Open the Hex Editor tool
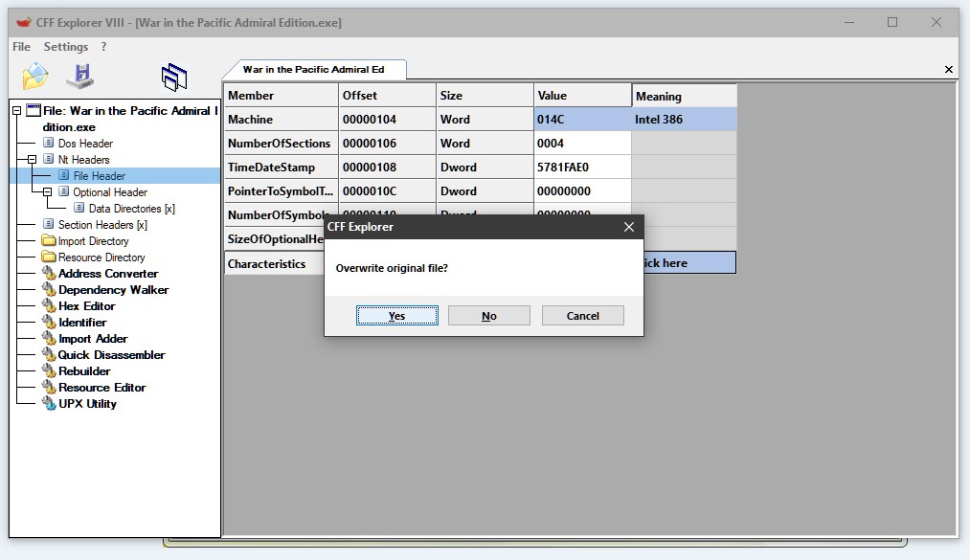970x560 pixels. point(86,306)
